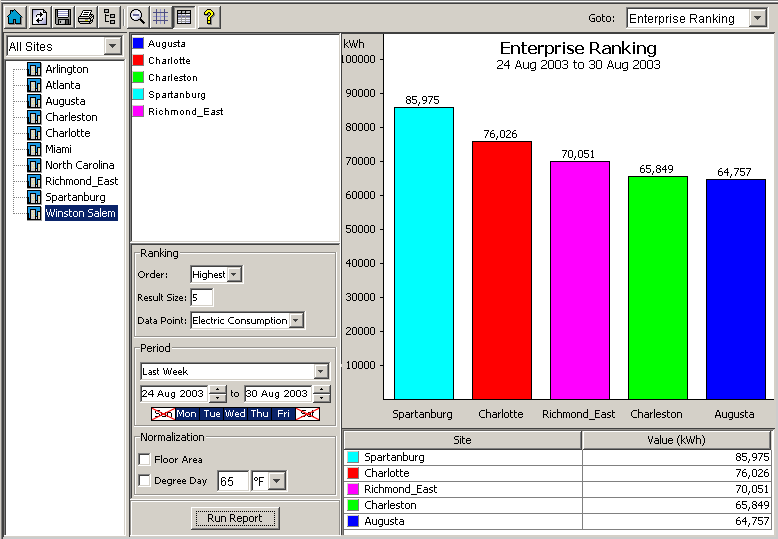Toggle the Sun day filter
The width and height of the screenshot is (778, 539).
162,414
